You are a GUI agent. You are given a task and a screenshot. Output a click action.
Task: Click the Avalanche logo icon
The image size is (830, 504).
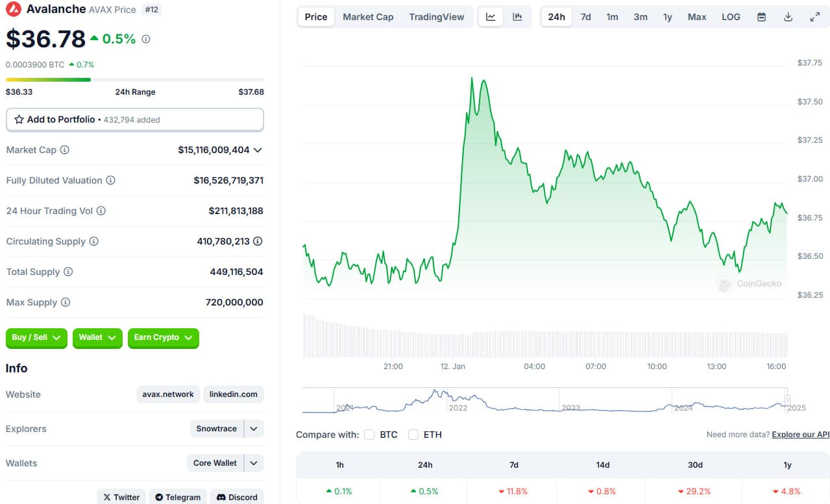(x=14, y=9)
